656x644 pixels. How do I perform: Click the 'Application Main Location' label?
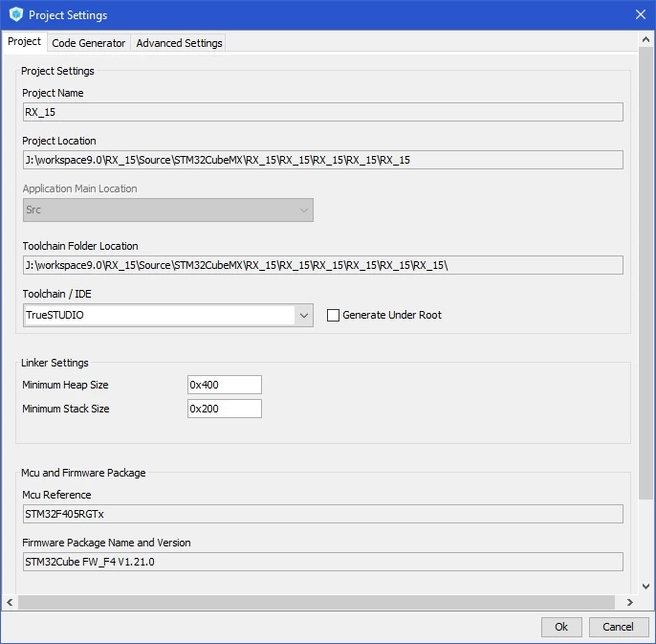tap(80, 189)
